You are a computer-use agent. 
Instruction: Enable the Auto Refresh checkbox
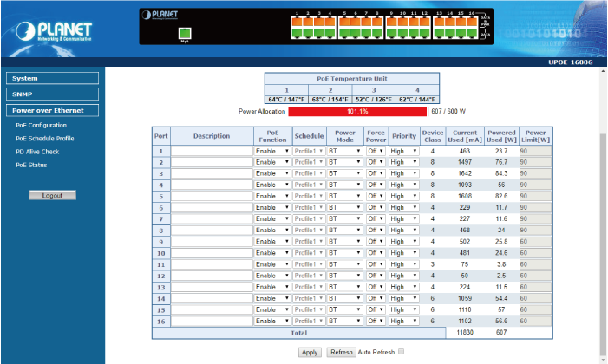[401, 352]
